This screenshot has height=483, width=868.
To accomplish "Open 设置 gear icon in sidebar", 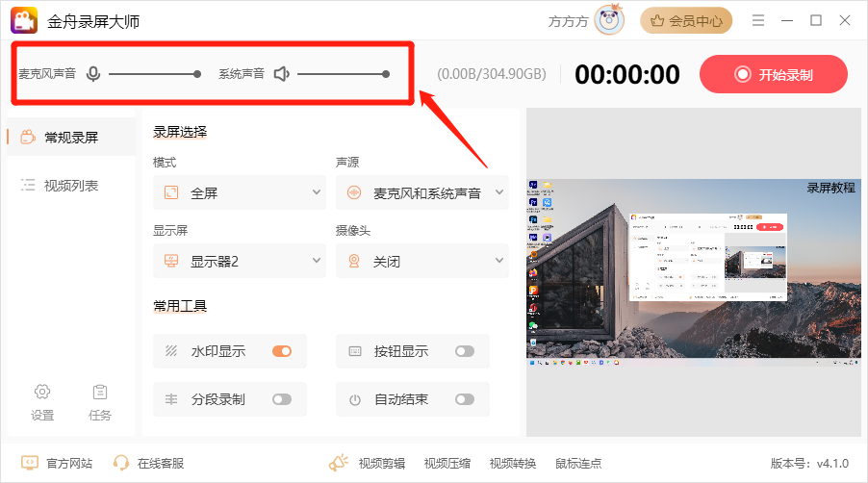I will pos(42,392).
